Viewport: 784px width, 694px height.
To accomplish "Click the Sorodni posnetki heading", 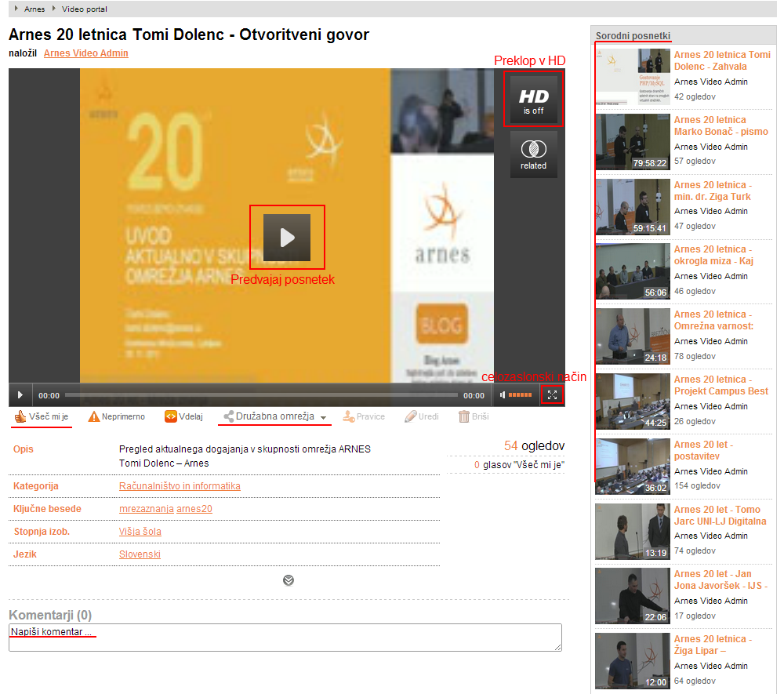I will coord(633,35).
